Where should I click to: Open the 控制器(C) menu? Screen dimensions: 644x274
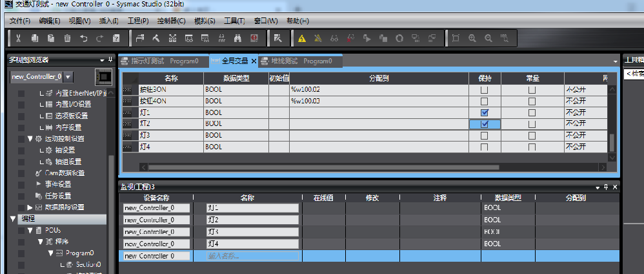171,21
